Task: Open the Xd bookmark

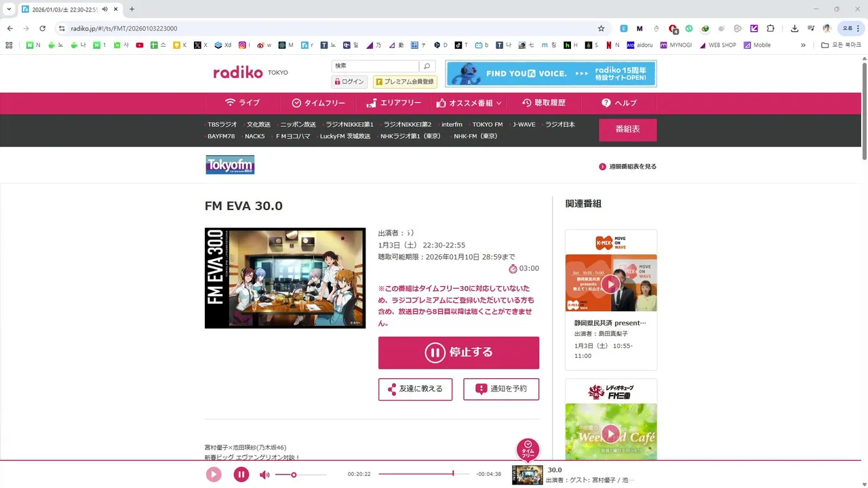Action: click(223, 45)
